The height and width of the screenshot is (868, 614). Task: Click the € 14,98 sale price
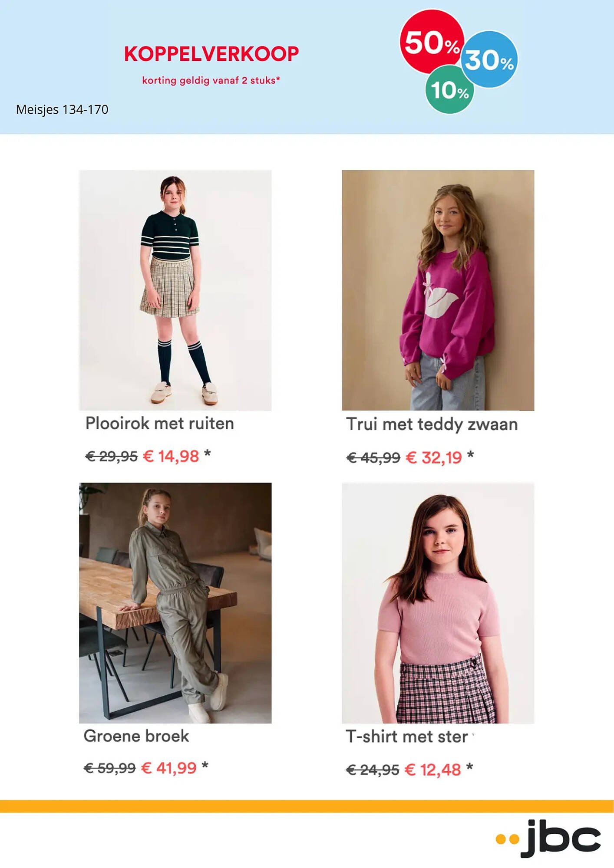(171, 457)
